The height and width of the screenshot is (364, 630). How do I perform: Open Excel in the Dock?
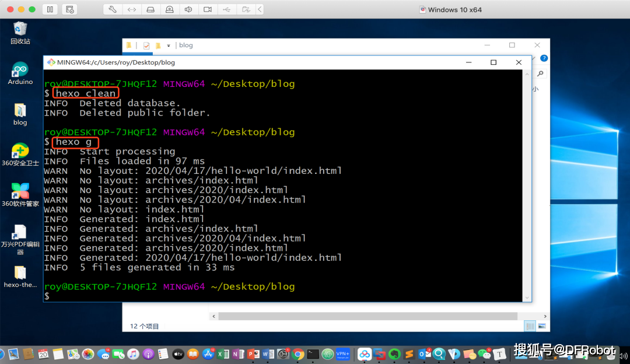(223, 354)
